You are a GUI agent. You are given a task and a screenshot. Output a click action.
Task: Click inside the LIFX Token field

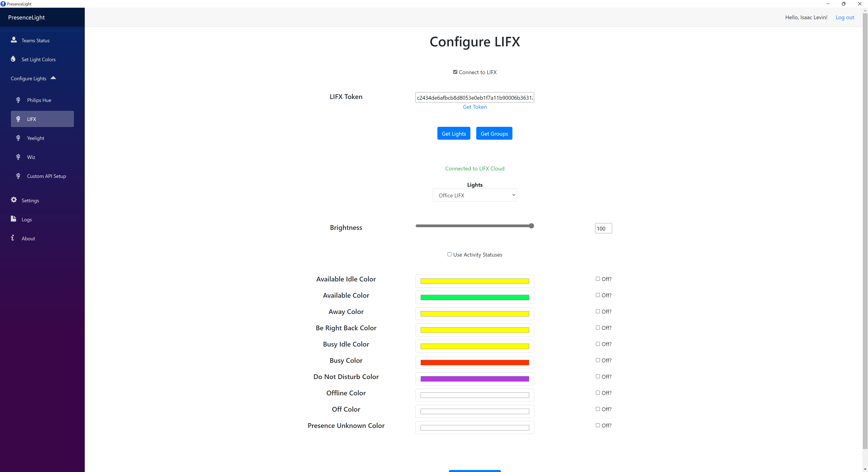pos(474,98)
